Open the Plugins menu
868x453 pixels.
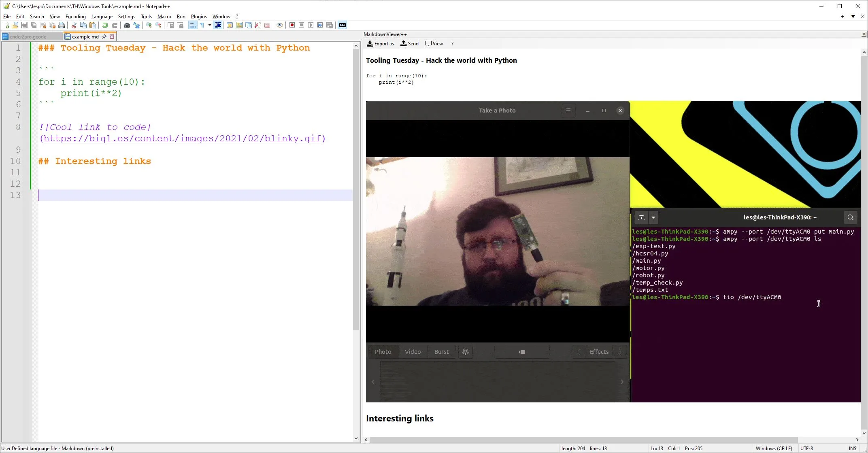(x=199, y=17)
